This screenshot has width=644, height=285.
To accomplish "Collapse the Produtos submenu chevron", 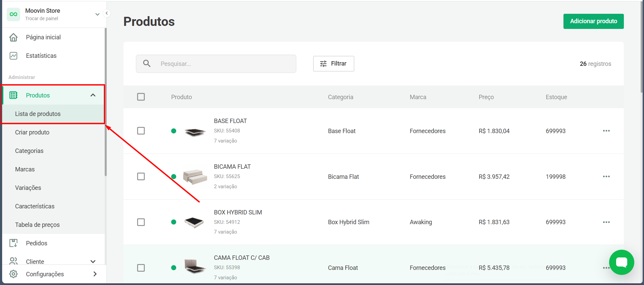I will click(93, 95).
